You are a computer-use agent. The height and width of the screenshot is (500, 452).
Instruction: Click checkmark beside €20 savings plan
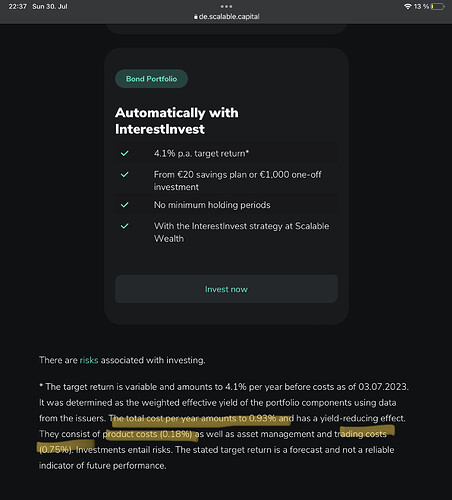coord(125,174)
